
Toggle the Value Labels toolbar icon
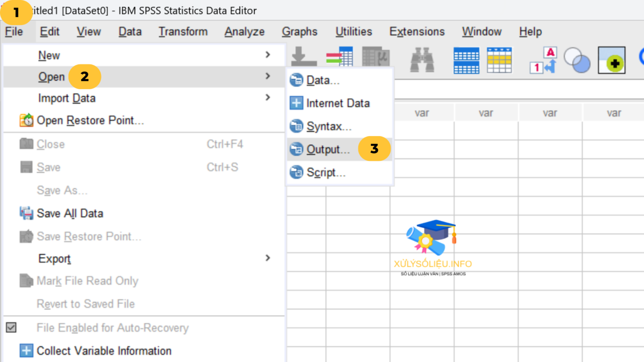[x=543, y=60]
